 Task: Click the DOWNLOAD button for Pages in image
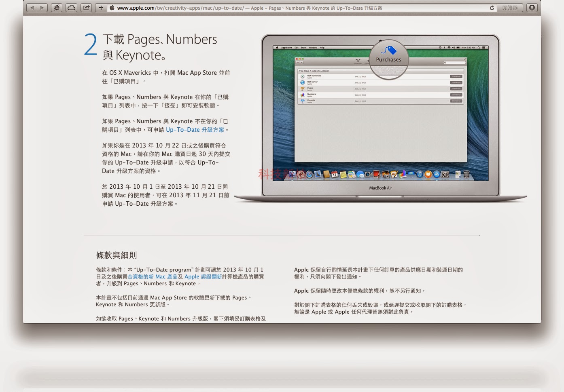(456, 89)
